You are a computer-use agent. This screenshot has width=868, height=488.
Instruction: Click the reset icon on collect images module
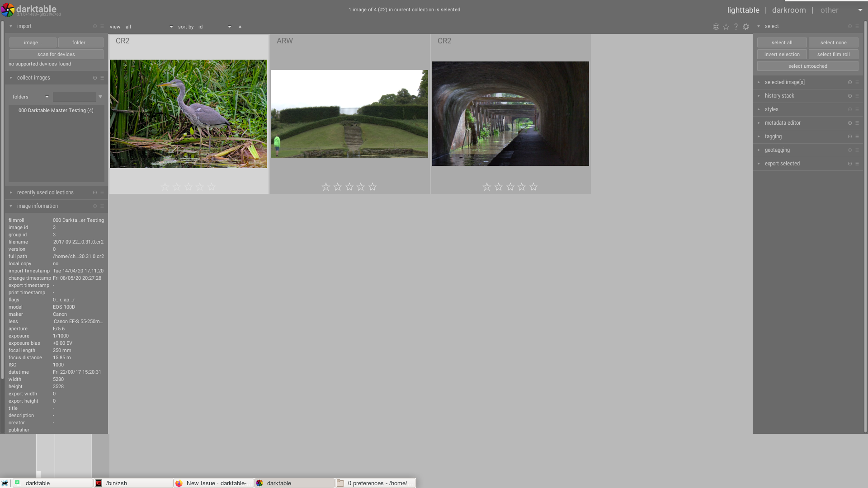tap(95, 78)
